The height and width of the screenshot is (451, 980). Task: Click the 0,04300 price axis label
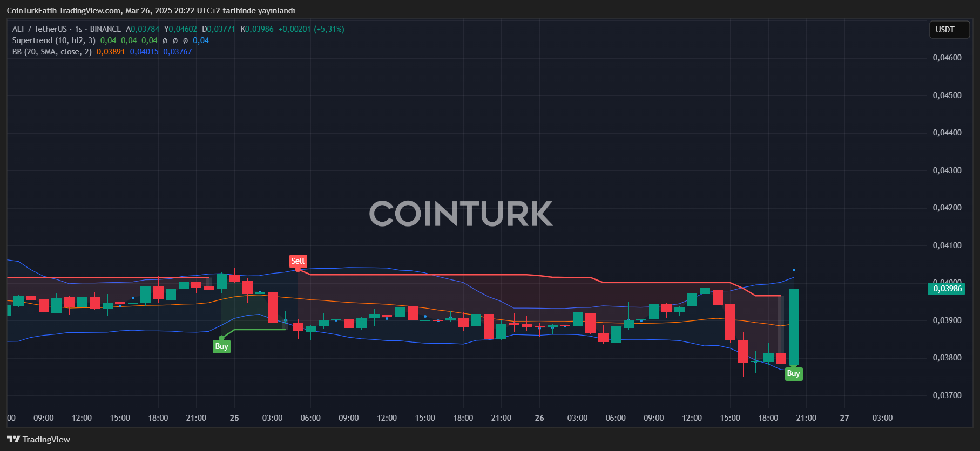[x=947, y=170]
